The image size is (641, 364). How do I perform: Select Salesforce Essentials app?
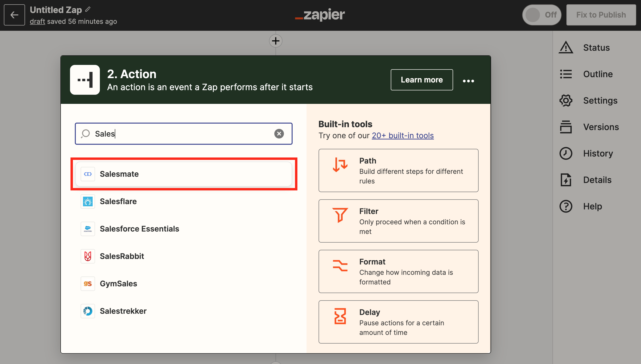pyautogui.click(x=184, y=229)
